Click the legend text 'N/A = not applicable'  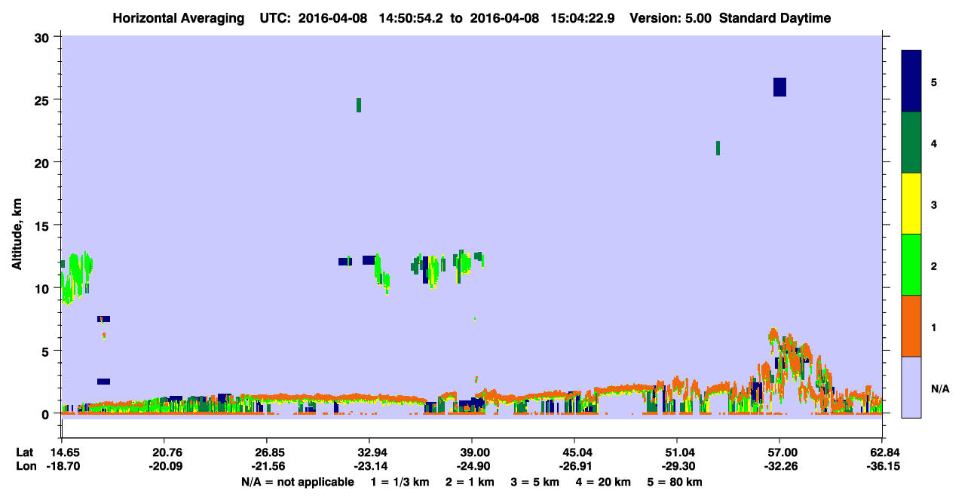297,482
